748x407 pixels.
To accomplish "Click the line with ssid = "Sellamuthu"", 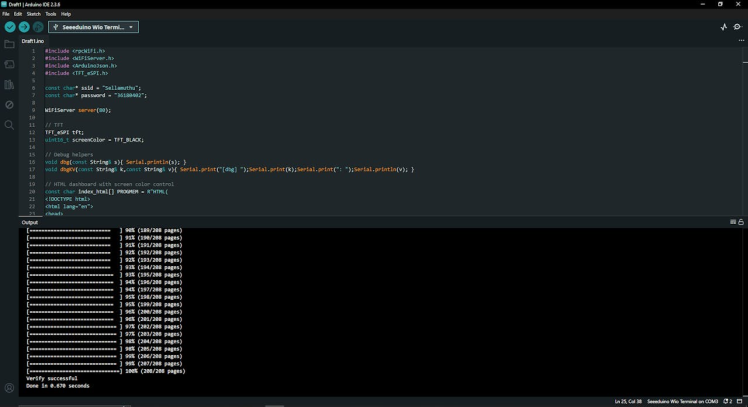I will click(x=93, y=88).
